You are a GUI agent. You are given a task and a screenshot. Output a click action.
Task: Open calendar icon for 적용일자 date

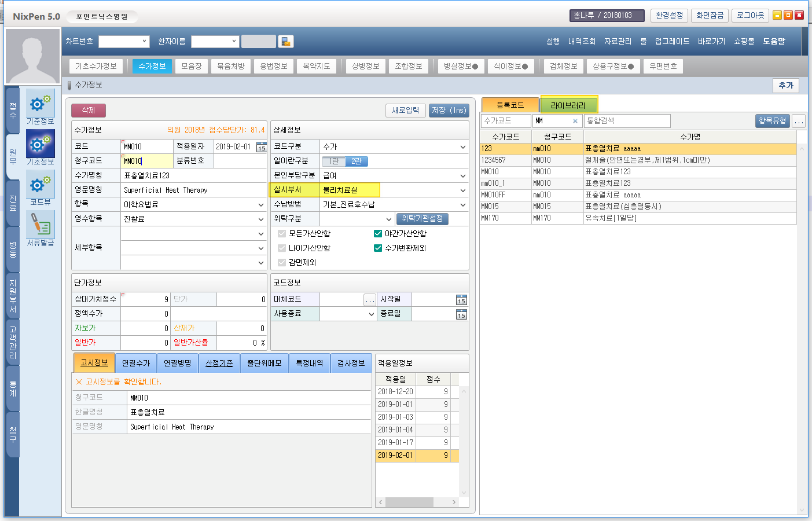click(262, 147)
